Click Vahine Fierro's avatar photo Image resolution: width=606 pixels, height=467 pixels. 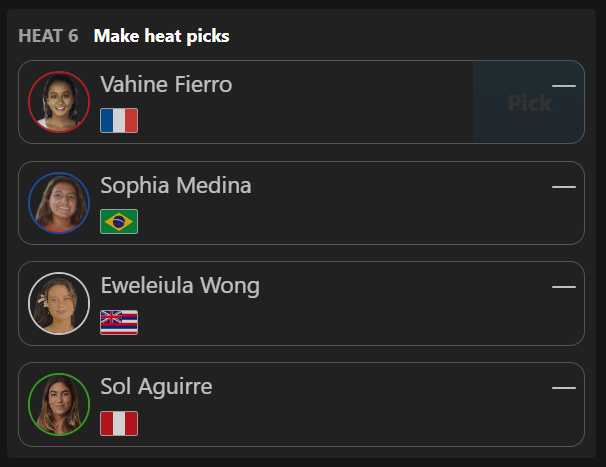[x=59, y=102]
